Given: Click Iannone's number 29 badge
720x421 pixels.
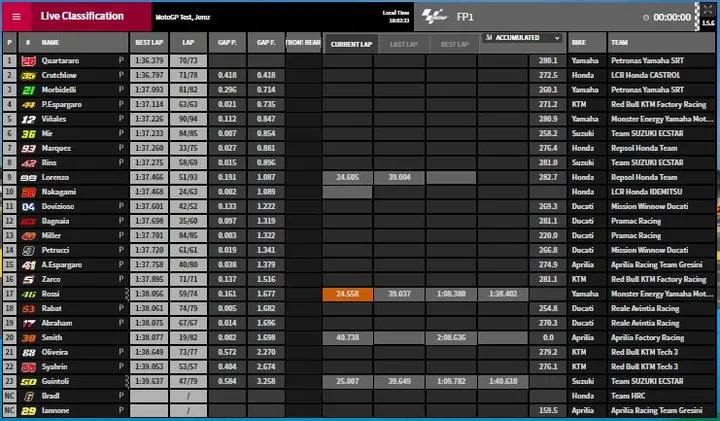Looking at the screenshot, I should tap(28, 411).
